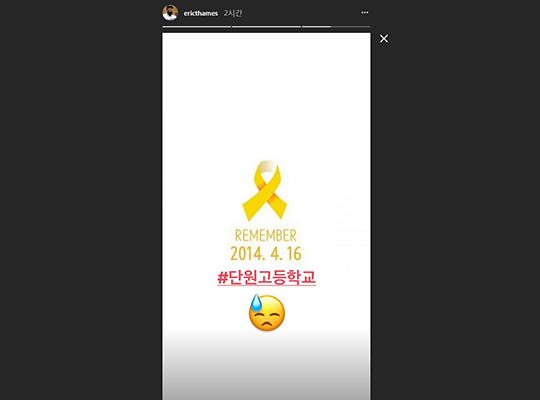The height and width of the screenshot is (400, 540).
Task: Click the ericthames username
Action: [200, 13]
